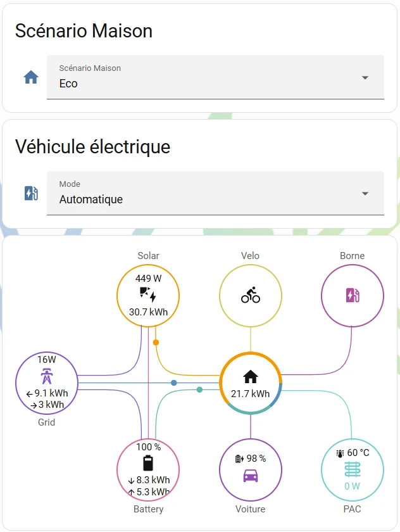The height and width of the screenshot is (532, 400).
Task: Click the battery charging icon next to 98 %
Action: [x=239, y=459]
